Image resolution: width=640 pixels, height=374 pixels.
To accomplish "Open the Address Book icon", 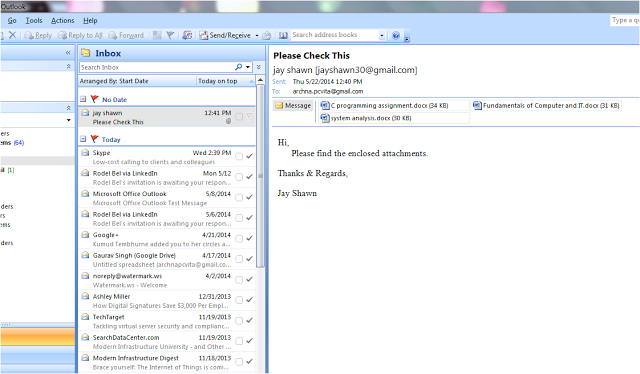I will tap(283, 36).
